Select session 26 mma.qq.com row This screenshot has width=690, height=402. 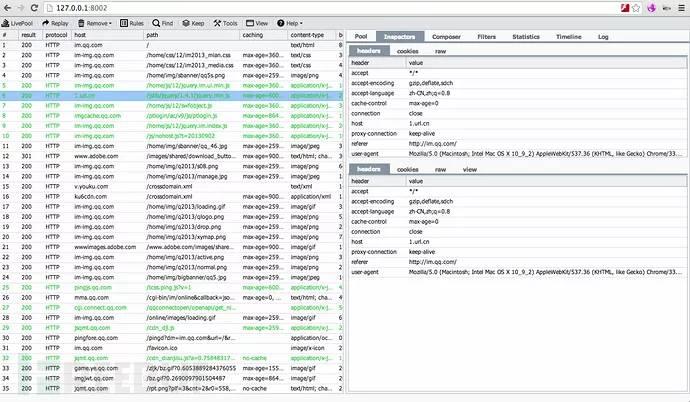coord(172,298)
